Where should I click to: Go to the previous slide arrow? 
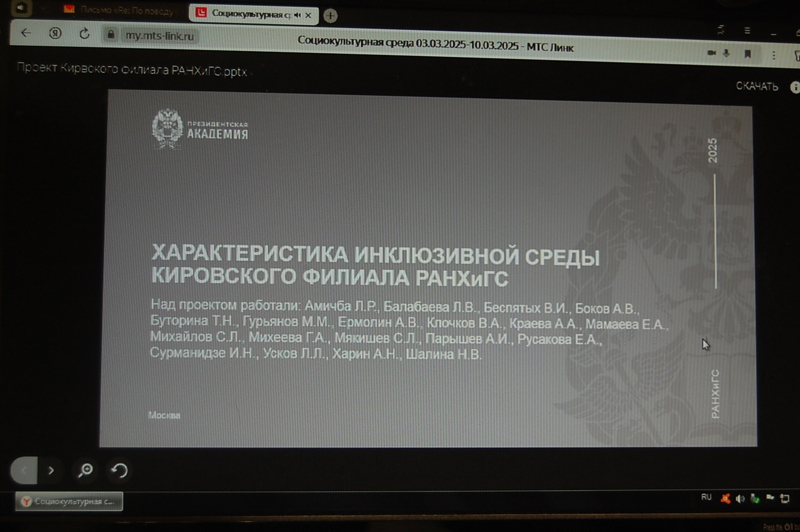pos(24,470)
